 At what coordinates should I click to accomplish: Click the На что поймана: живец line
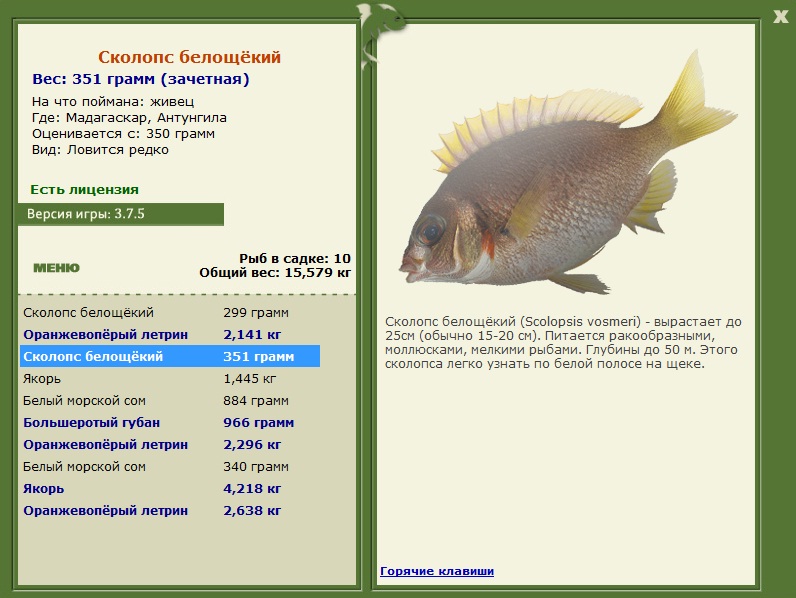click(x=113, y=102)
